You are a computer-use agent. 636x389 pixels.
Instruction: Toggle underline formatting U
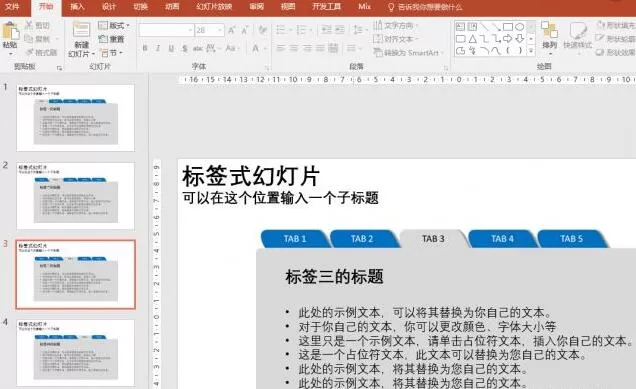(x=171, y=48)
